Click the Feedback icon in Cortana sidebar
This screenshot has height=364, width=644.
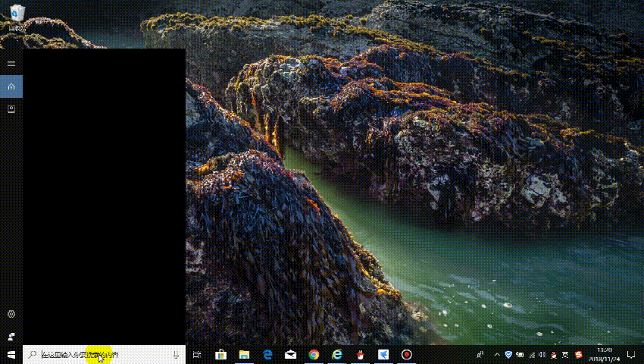point(11,334)
